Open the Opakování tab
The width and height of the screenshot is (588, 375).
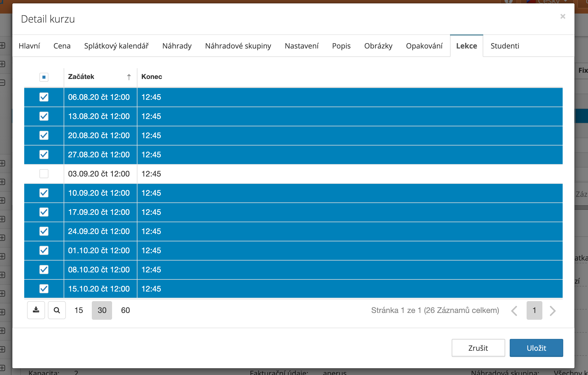pos(424,46)
